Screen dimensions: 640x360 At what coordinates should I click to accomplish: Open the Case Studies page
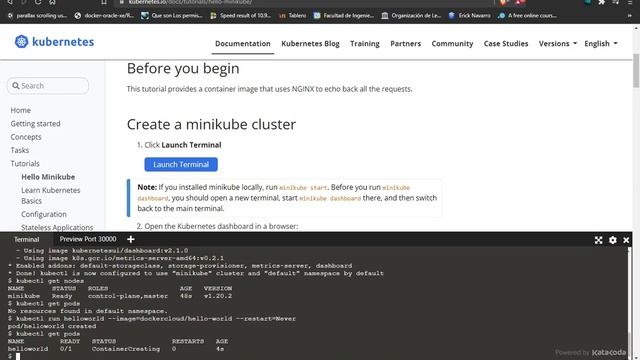[x=506, y=44]
